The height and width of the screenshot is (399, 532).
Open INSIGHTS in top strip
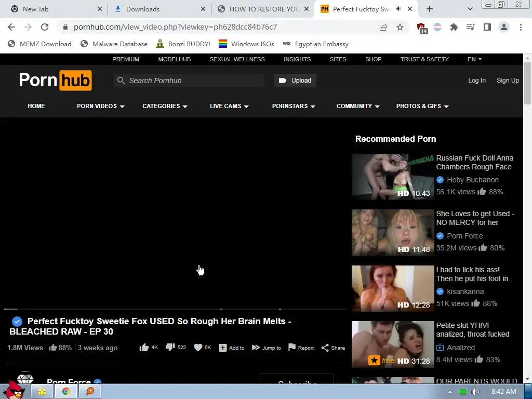point(297,59)
